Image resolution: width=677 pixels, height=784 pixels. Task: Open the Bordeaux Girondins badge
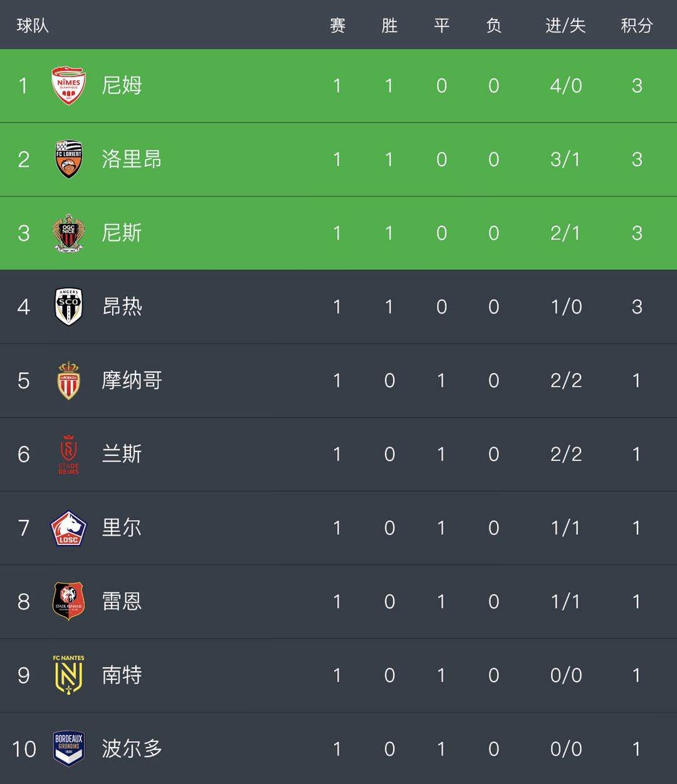68,749
